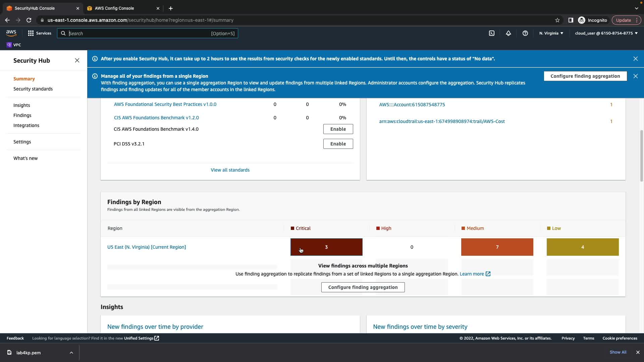Screen dimensions: 644x362
Task: Expand lab4kp.pem download options chevron
Action: tap(71, 353)
